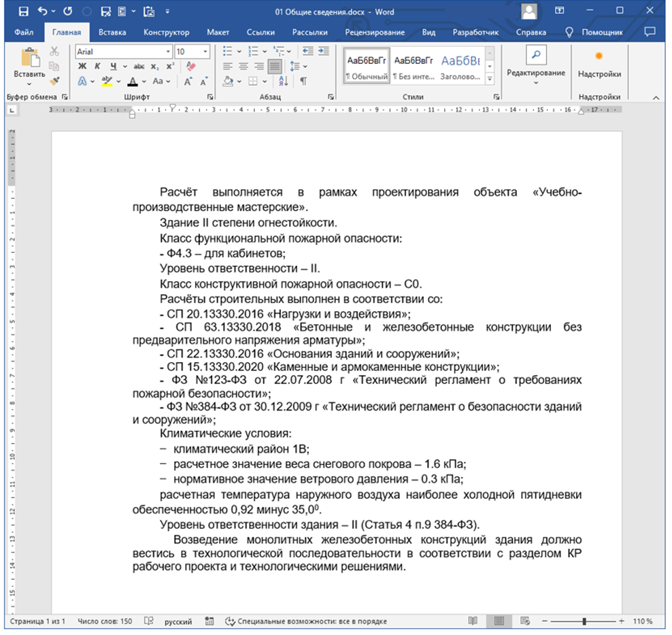
Task: Toggle justified paragraph alignment
Action: 275,66
